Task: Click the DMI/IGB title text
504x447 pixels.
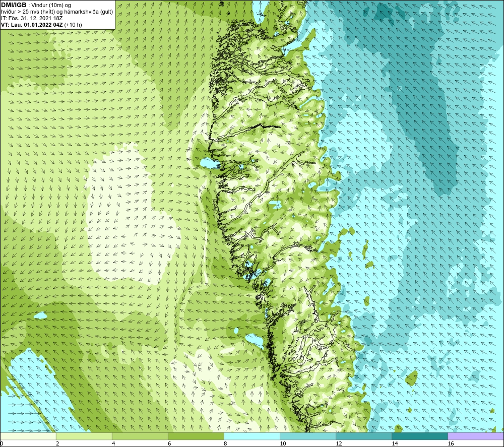Action: pos(14,5)
